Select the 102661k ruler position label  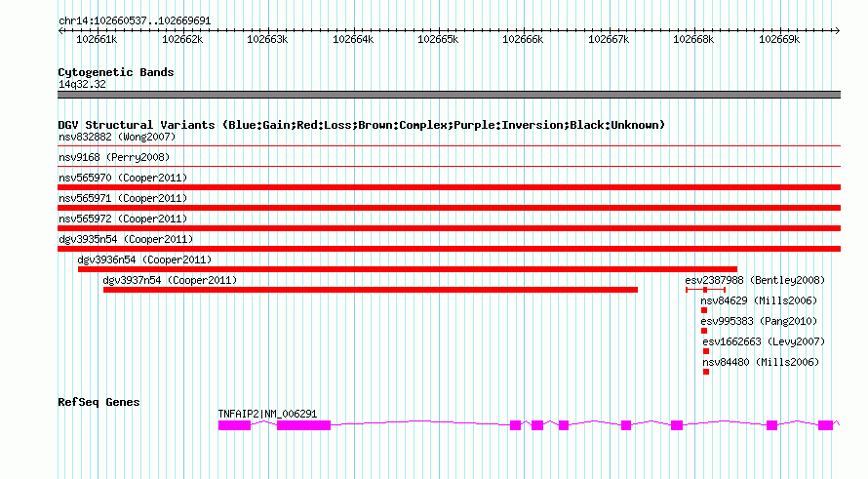coord(97,40)
